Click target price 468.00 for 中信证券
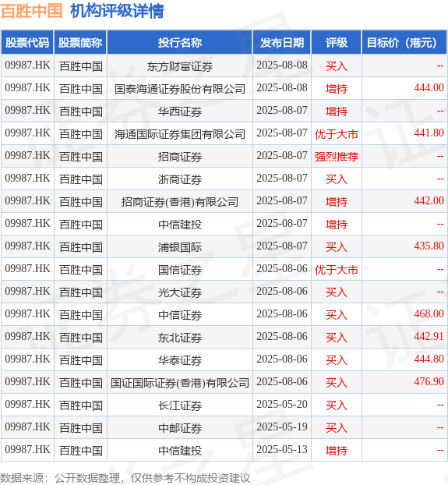This screenshot has height=485, width=448. pos(429,314)
